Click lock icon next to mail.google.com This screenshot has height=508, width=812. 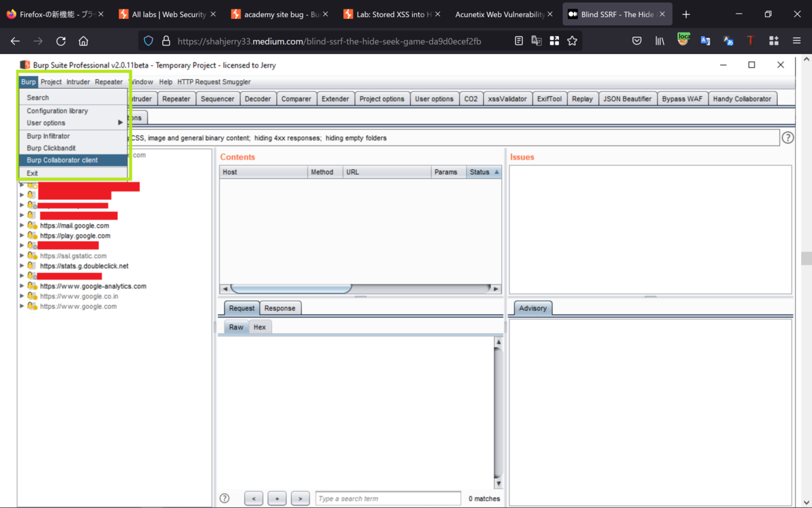(x=31, y=226)
